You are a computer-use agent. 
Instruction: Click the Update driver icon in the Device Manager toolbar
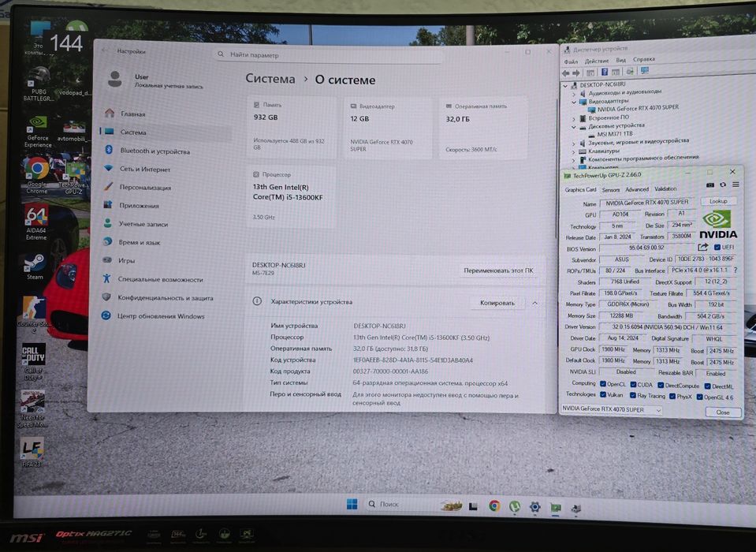click(x=629, y=71)
